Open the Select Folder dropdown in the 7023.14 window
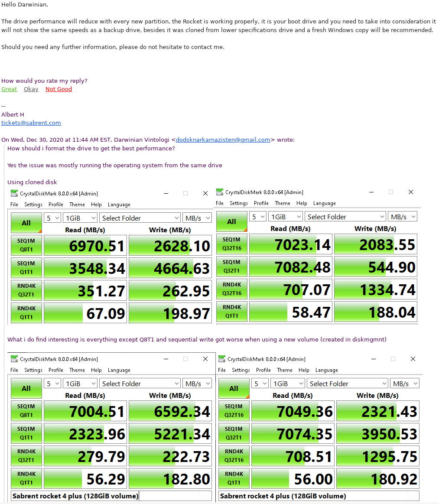 click(345, 217)
